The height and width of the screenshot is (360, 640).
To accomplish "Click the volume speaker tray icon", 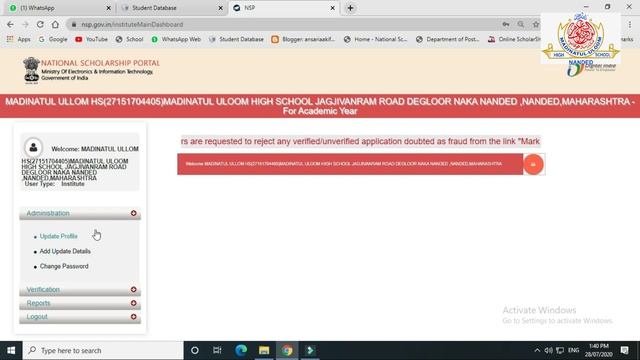I will pos(549,351).
